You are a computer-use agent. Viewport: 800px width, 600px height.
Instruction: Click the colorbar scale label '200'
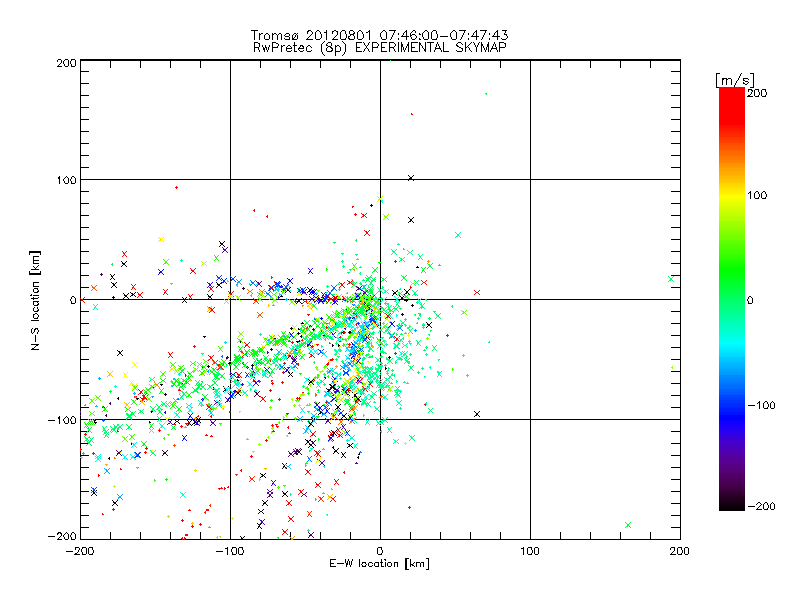(757, 93)
